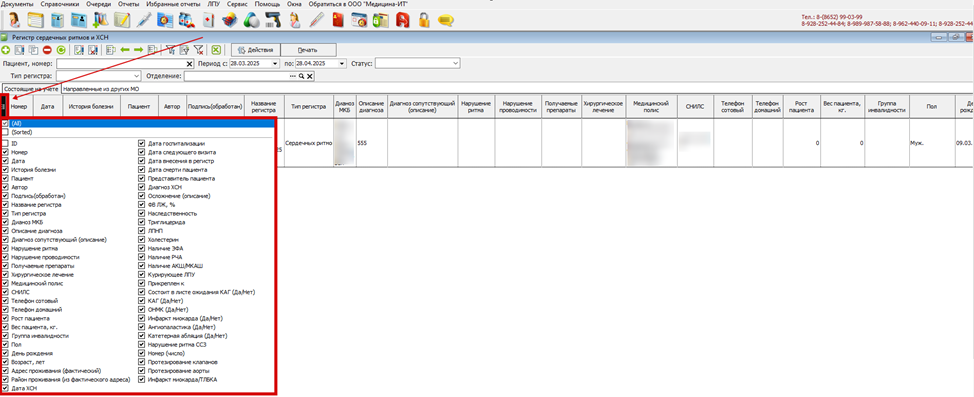Click the red minus delete record icon
Screen dimensions: 974x397
click(47, 50)
